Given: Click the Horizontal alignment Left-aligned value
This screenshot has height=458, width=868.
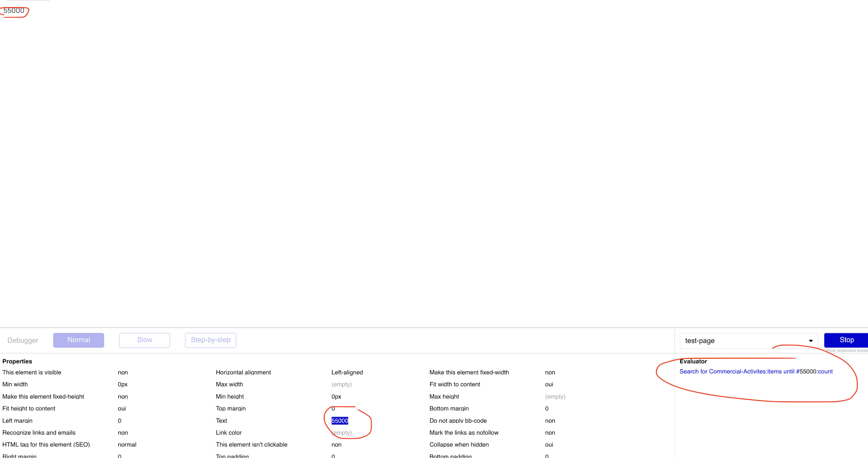Looking at the screenshot, I should 347,373.
